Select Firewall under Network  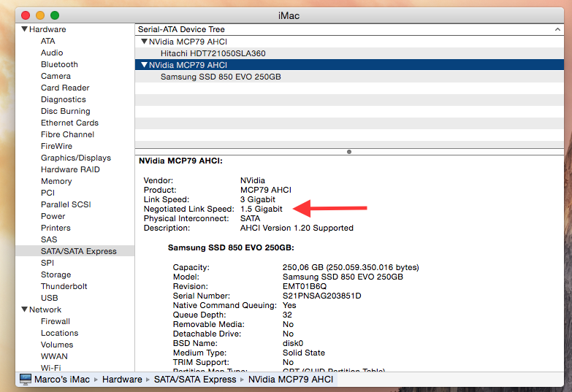56,321
